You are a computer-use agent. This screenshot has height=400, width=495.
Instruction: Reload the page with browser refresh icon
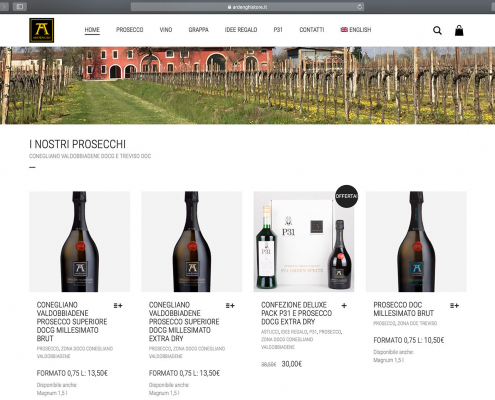tap(359, 7)
